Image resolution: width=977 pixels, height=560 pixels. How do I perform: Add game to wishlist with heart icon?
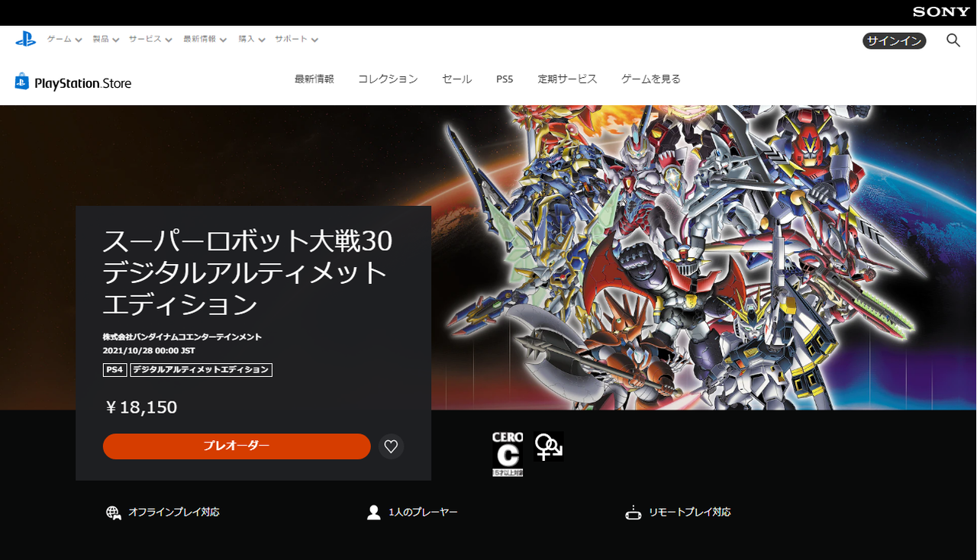coord(392,446)
